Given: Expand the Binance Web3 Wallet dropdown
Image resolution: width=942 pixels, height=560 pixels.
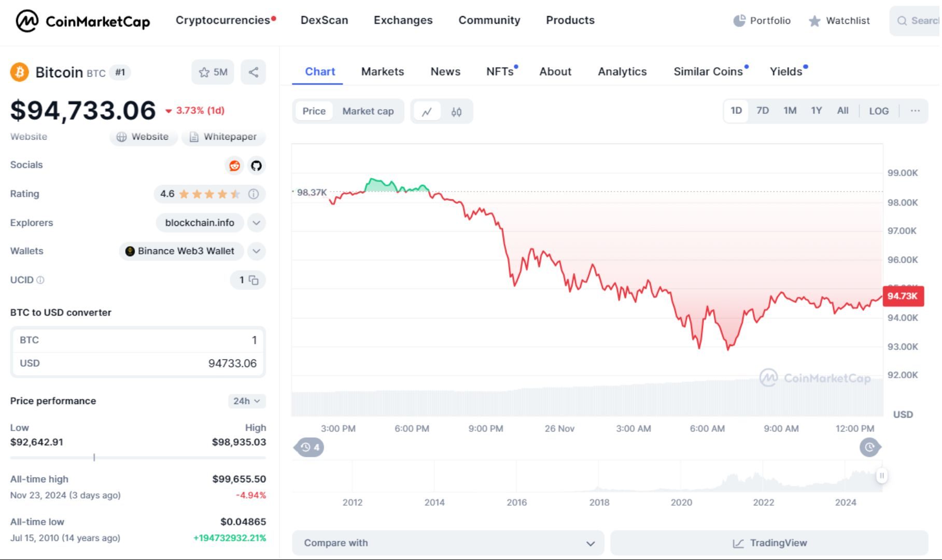Looking at the screenshot, I should tap(256, 251).
